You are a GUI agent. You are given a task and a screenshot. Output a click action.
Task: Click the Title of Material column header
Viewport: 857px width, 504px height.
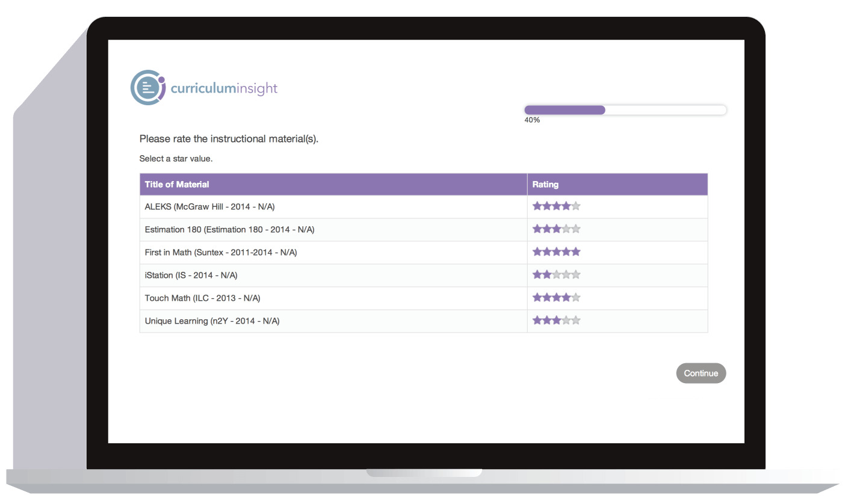(333, 185)
